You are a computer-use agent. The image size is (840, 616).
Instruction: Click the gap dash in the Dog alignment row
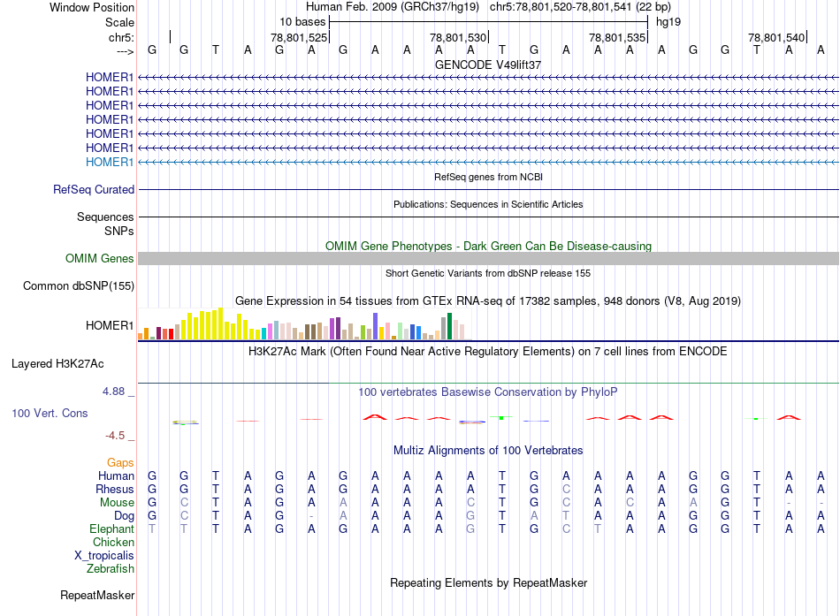(x=311, y=516)
